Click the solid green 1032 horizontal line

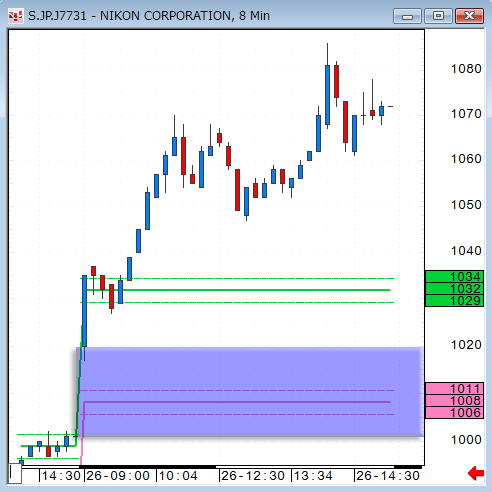238,290
